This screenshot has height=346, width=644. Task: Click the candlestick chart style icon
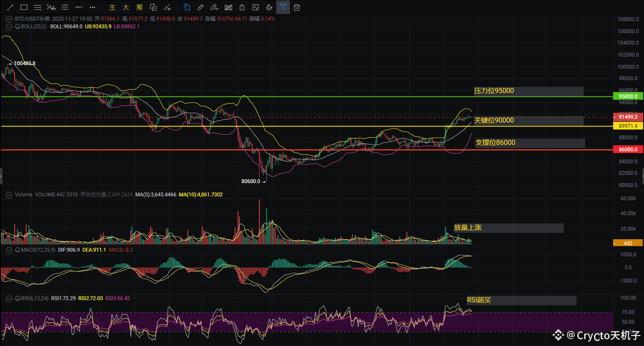tap(228, 7)
